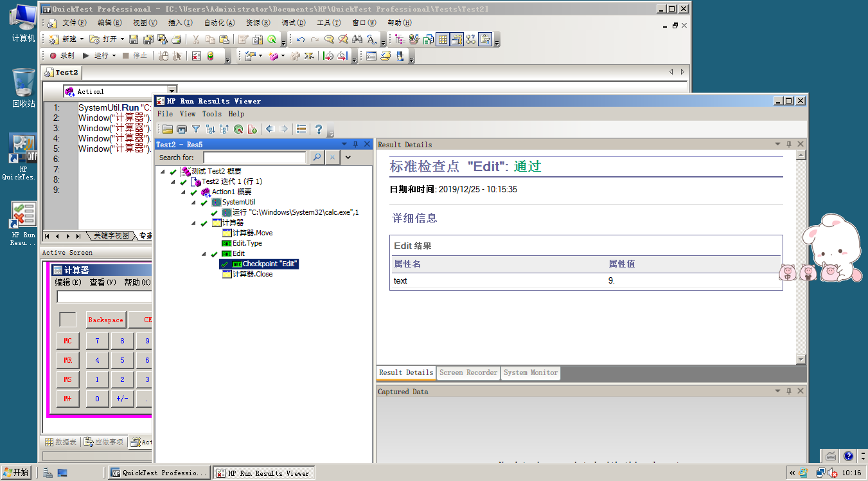Click the Print icon in QuickTest toolbar
Screen dimensions: 868x481
pyautogui.click(x=176, y=39)
